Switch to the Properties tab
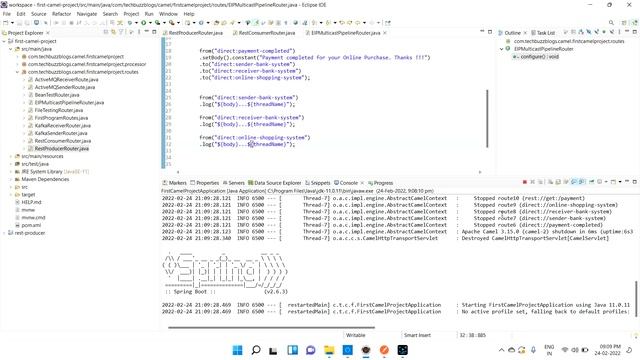The width and height of the screenshot is (640, 360). (205, 183)
